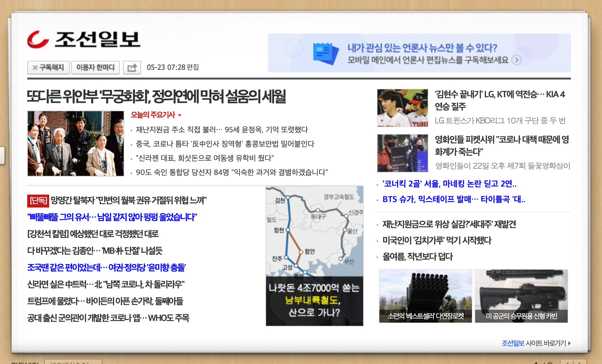Viewport: 602px width, 364px height.
Task: Open article 조국땐 같은 편이었는데
Action: click(x=106, y=267)
